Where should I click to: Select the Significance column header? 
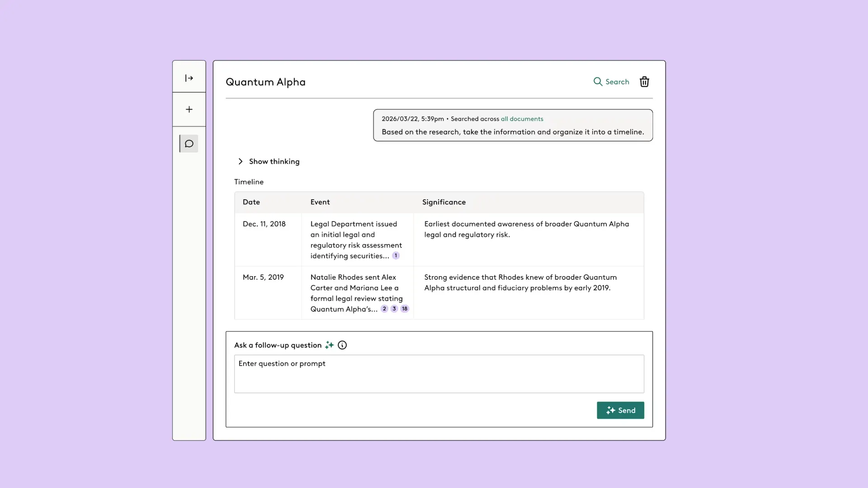(x=444, y=202)
